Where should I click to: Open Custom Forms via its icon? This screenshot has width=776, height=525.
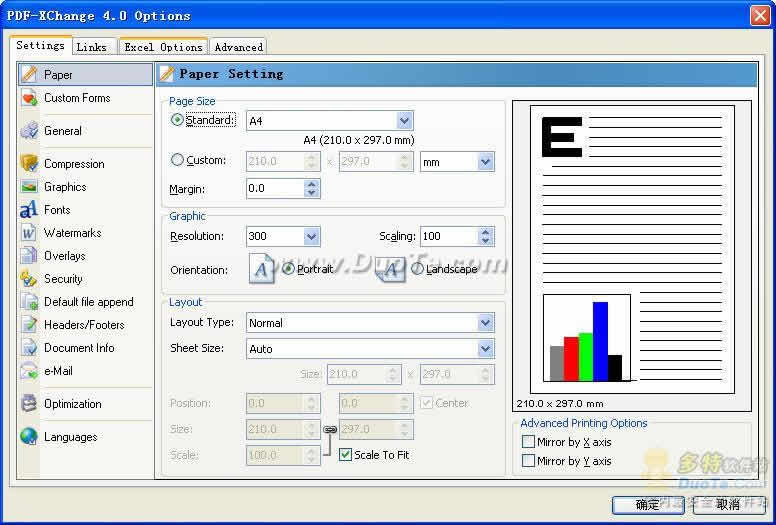[29, 98]
